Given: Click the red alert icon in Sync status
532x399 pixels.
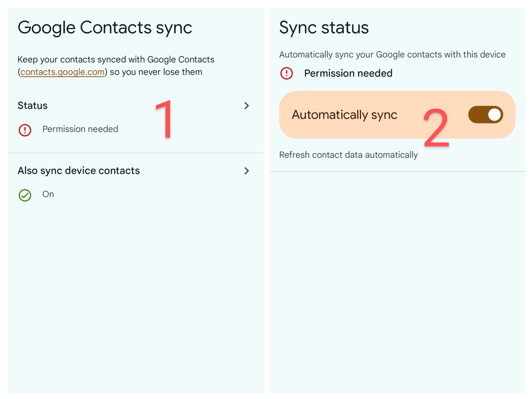Looking at the screenshot, I should click(286, 73).
